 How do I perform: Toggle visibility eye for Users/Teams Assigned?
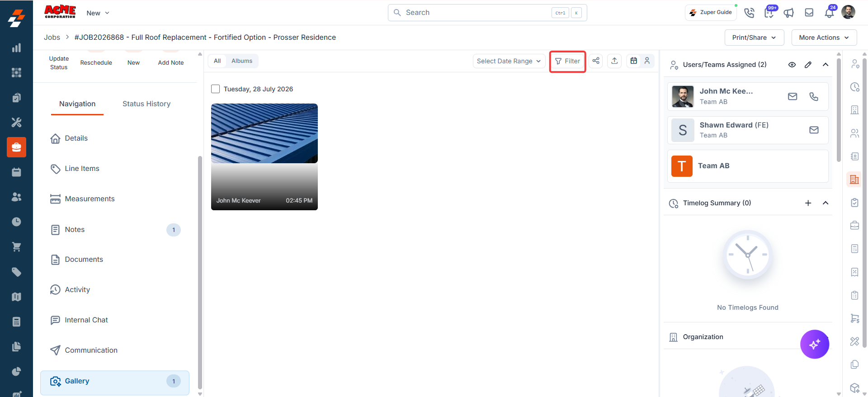[792, 65]
